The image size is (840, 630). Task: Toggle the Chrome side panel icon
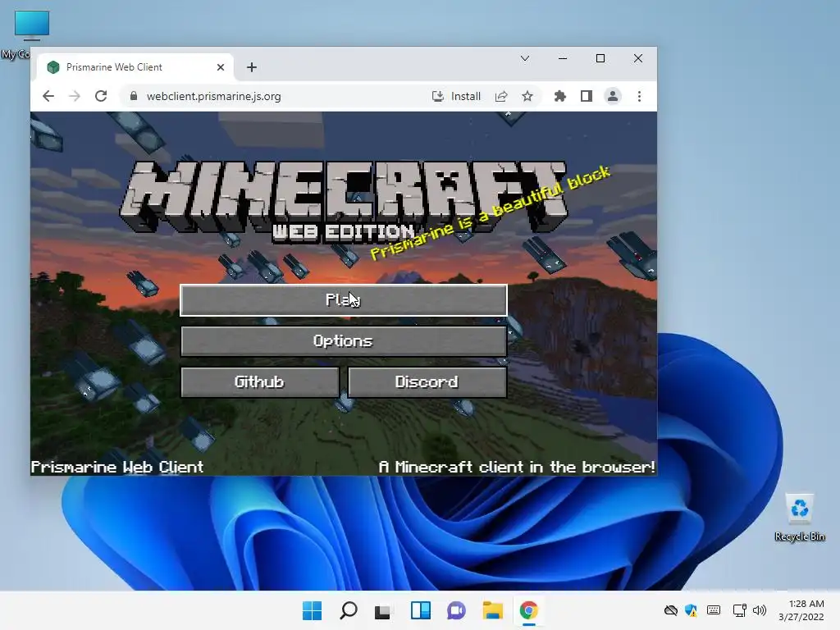586,97
